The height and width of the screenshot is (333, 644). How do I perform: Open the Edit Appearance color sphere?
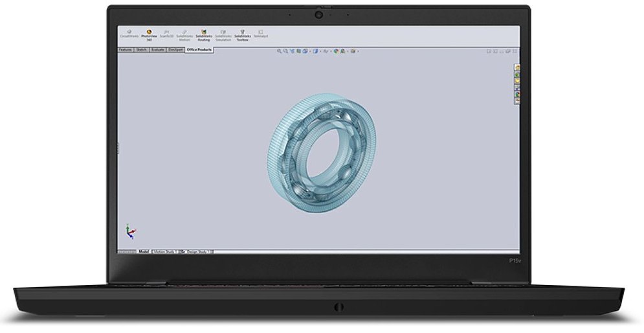coord(337,51)
